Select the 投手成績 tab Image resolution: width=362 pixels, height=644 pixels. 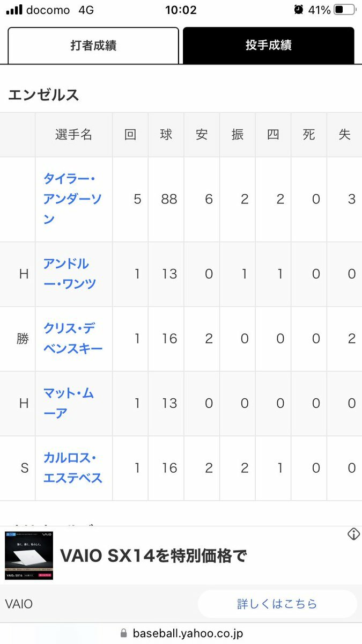coord(269,46)
